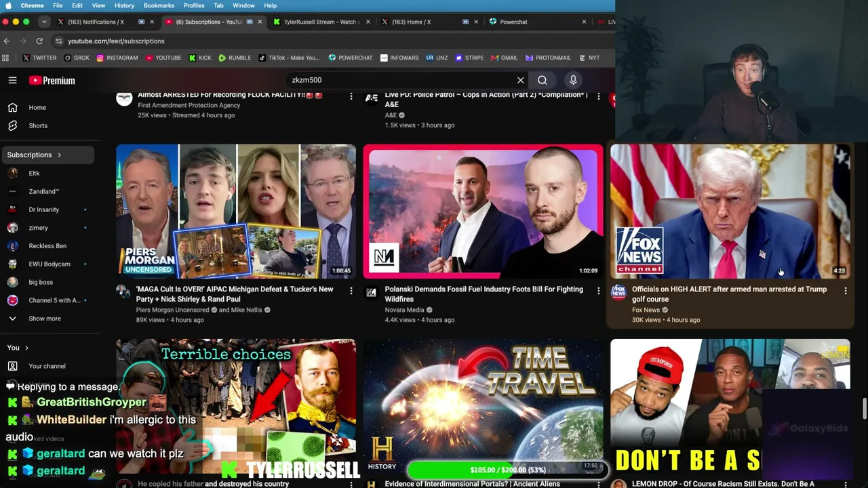Open more options for Almost ARRESTED video
This screenshot has width=868, height=488.
pos(351,97)
